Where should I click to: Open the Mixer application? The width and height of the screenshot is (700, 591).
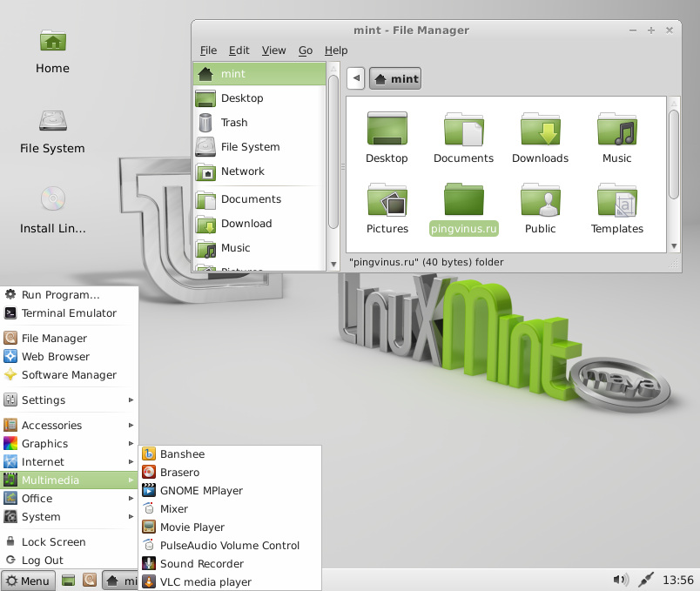(231, 509)
